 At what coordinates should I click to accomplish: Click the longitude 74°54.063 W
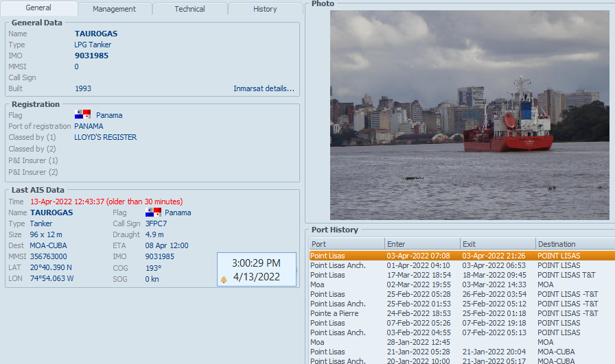coord(51,278)
